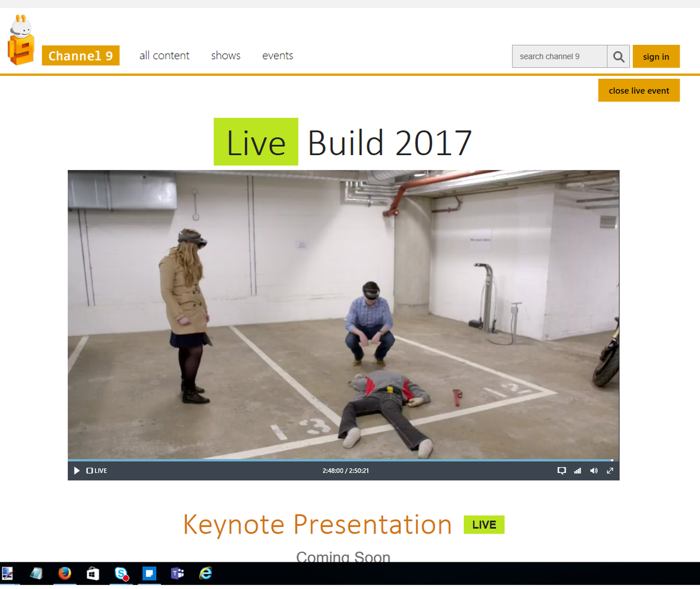
Task: Click the LIVE badge beside Keynote Presentation
Action: (x=484, y=525)
